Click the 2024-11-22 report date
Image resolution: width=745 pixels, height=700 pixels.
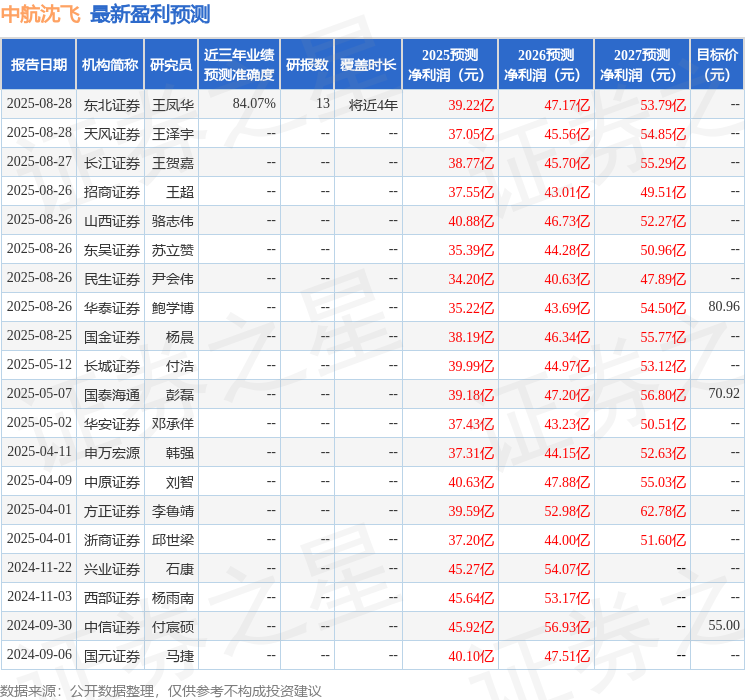[39, 567]
